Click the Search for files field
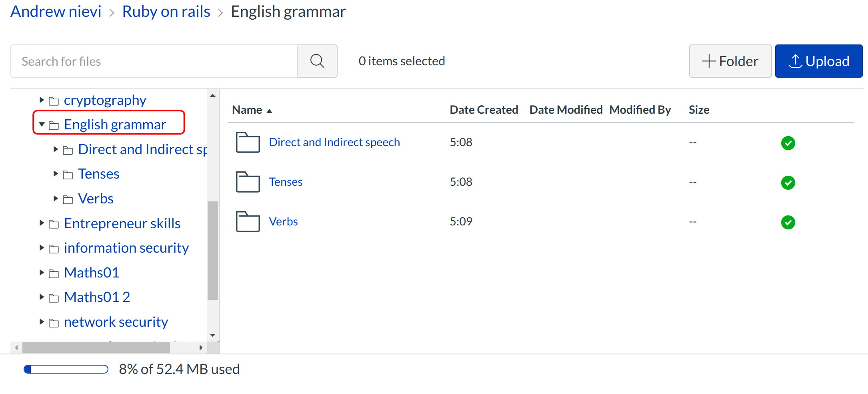This screenshot has height=394, width=868. pos(154,61)
